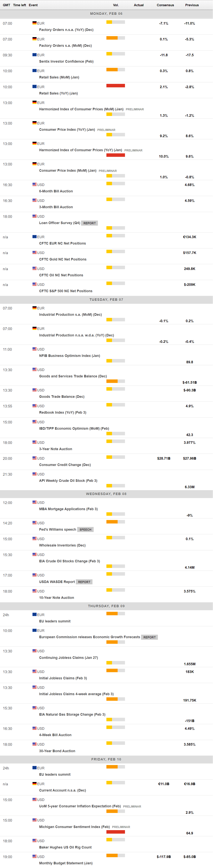
Task: Click the US flag next to Fed's Williams speech
Action: [x=34, y=523]
